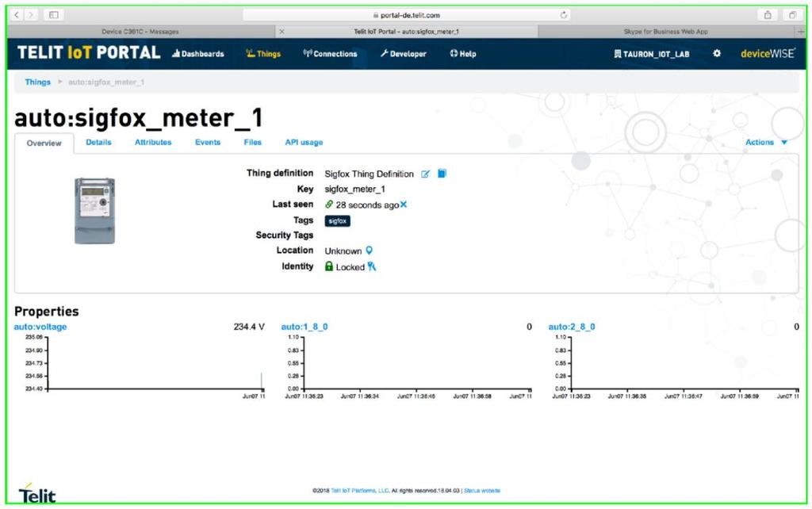Switch to Skype for Business tab
The width and height of the screenshot is (812, 509).
[665, 32]
